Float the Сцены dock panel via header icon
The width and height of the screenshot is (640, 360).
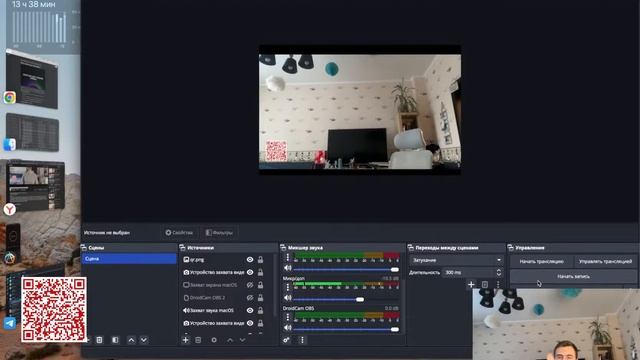pyautogui.click(x=84, y=248)
